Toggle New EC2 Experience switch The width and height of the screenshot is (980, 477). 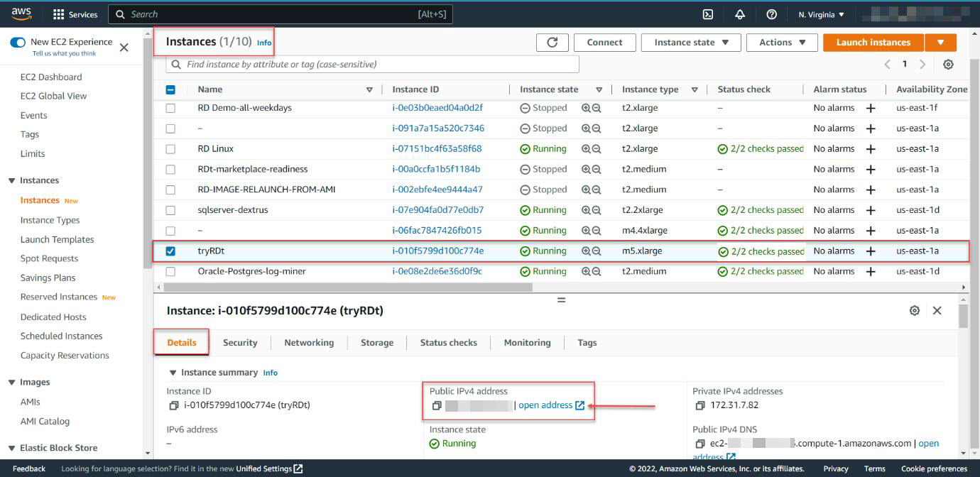[18, 43]
